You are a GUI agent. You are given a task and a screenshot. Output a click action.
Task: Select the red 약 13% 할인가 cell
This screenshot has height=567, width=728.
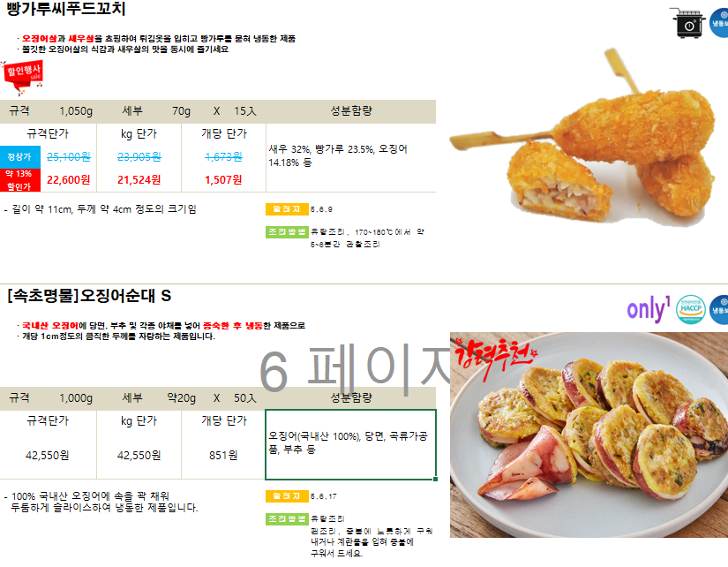point(20,180)
